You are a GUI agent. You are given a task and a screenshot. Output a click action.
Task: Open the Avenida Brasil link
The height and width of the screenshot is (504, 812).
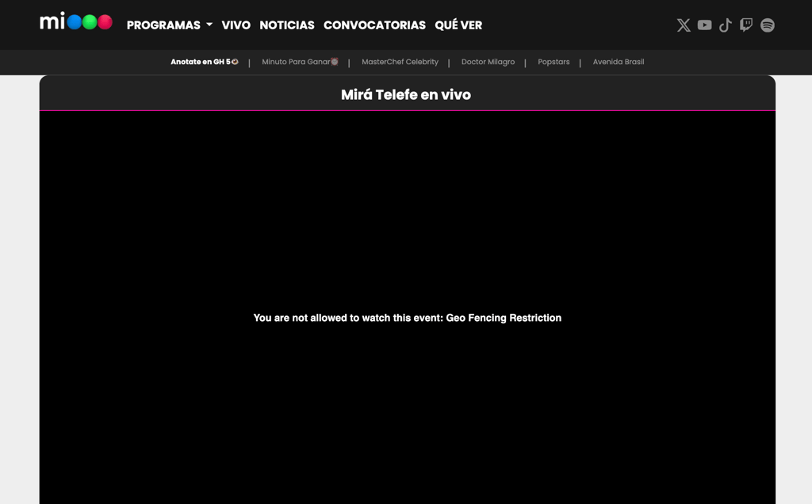click(619, 62)
